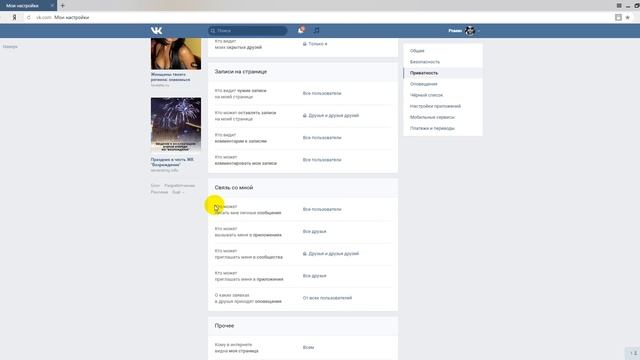Image resolution: width=640 pixels, height=360 pixels.
Task: Click 'Наверх' to go back to top
Action: pyautogui.click(x=10, y=47)
